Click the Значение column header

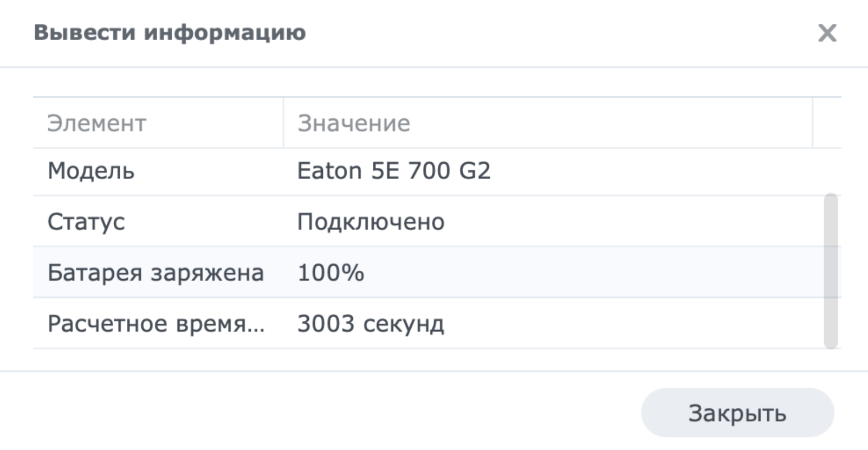353,124
